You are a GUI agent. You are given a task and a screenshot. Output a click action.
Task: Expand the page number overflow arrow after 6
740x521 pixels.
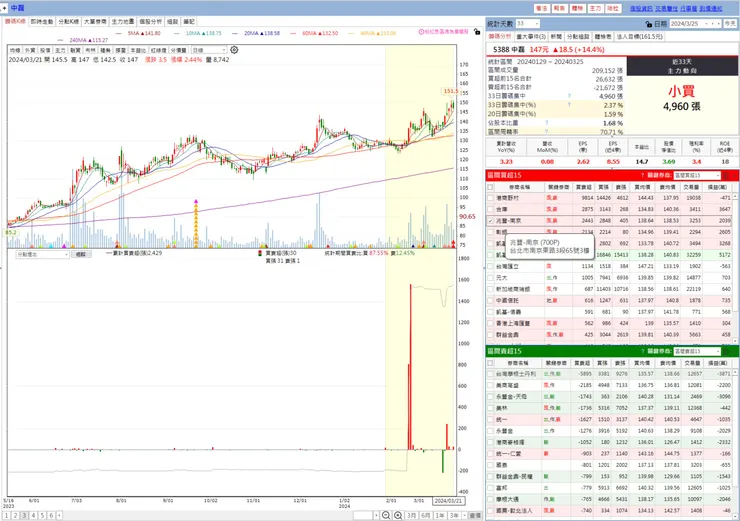point(59,516)
